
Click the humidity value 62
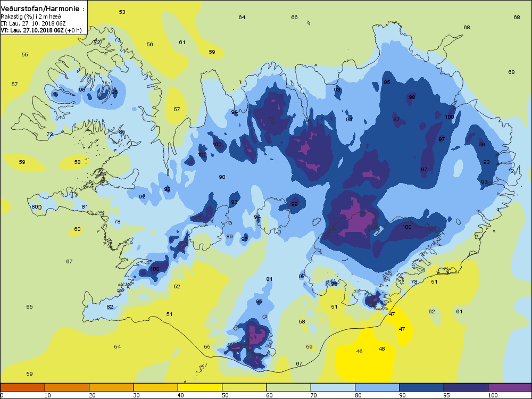click(432, 311)
